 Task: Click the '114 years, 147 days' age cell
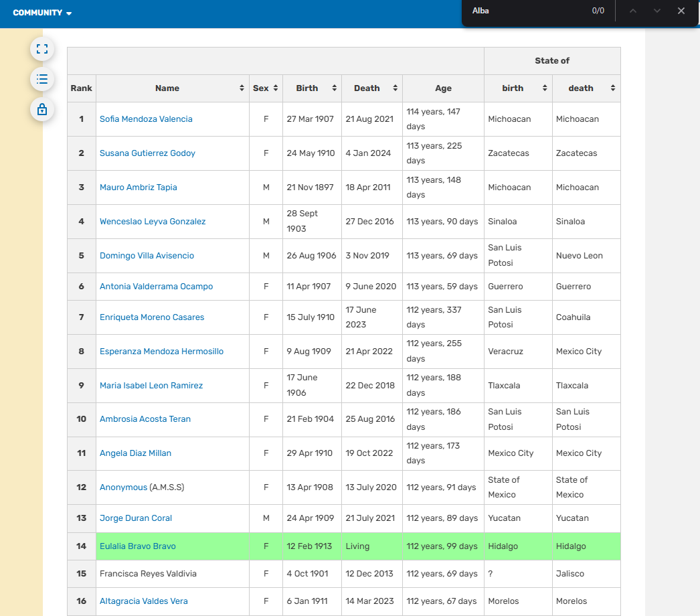coord(443,119)
